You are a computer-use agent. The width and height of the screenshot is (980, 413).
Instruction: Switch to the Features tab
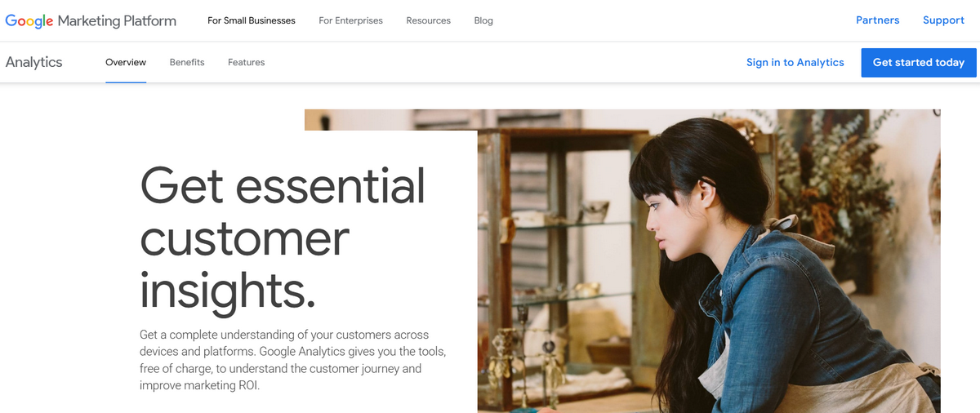(246, 62)
